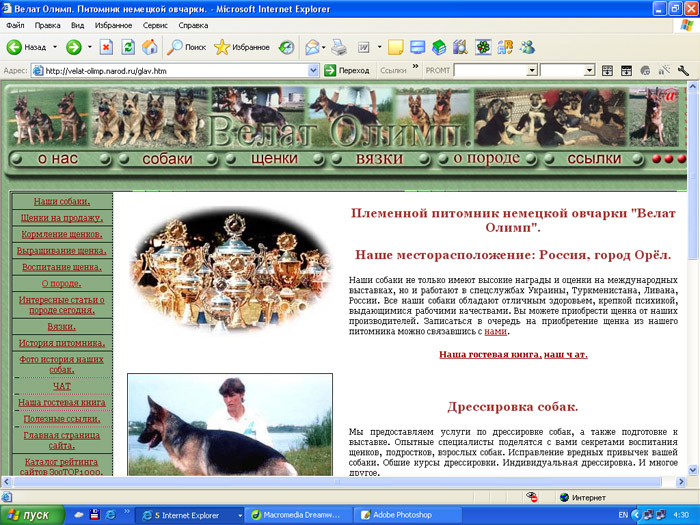This screenshot has height=525, width=700.
Task: Open 'Полезные ссылки.' sidebar link
Action: pos(62,419)
